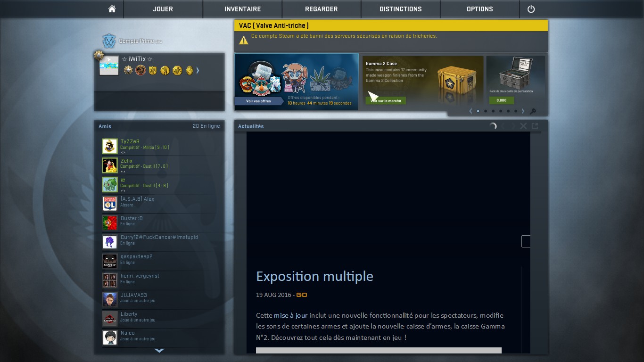644x362 pixels.
Task: Follow the 'mise à jour' link
Action: tap(290, 315)
